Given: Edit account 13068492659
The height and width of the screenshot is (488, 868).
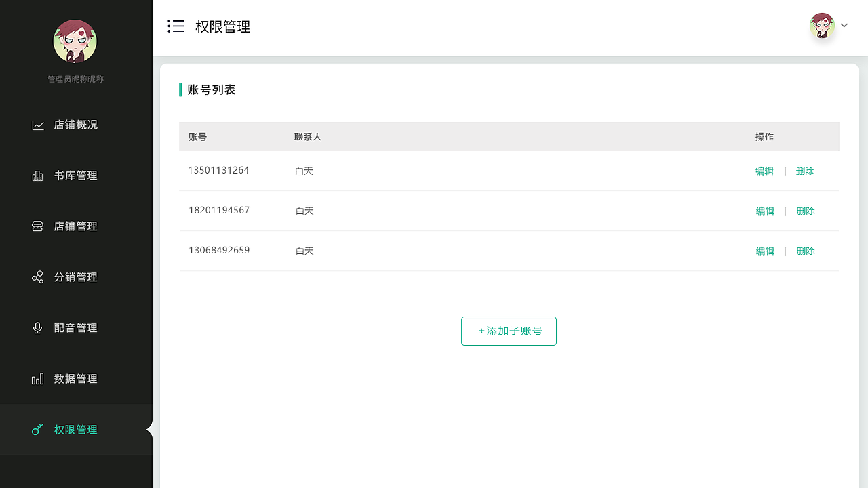Looking at the screenshot, I should pyautogui.click(x=765, y=251).
